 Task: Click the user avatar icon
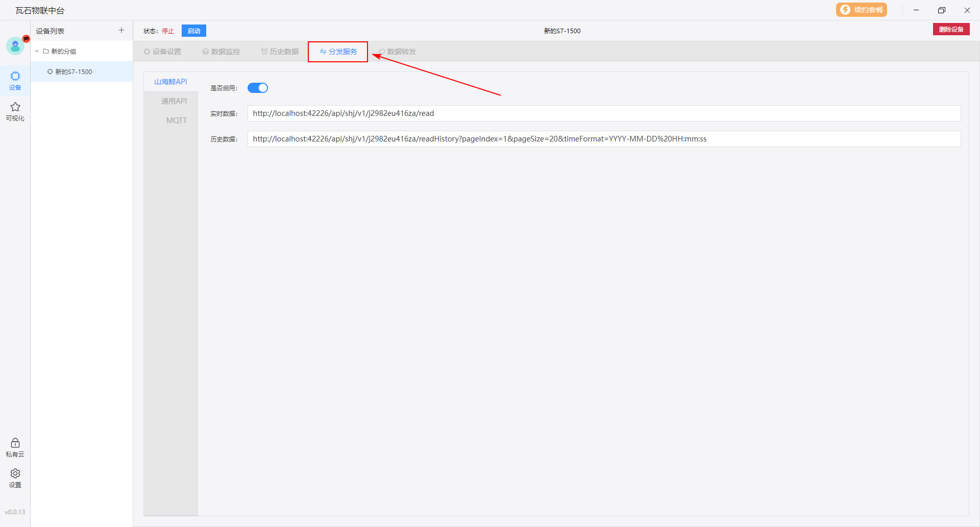15,46
